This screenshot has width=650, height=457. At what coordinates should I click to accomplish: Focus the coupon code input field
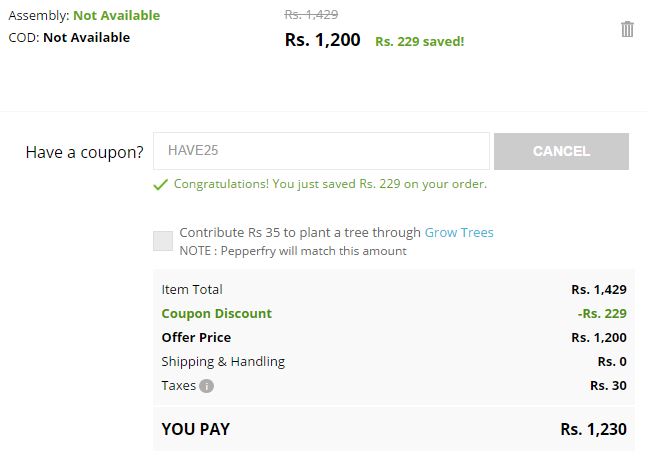pos(321,151)
